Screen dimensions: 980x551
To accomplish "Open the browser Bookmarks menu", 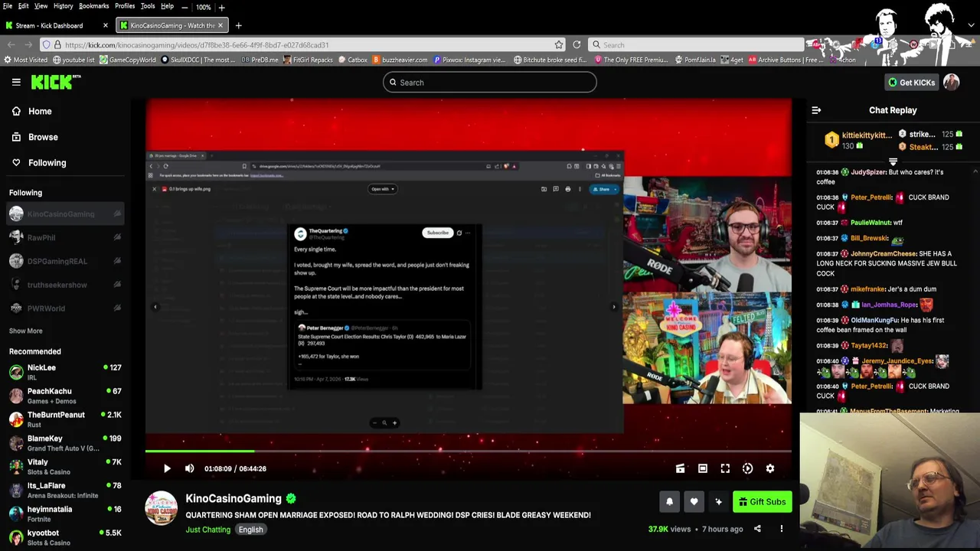I will coord(93,6).
